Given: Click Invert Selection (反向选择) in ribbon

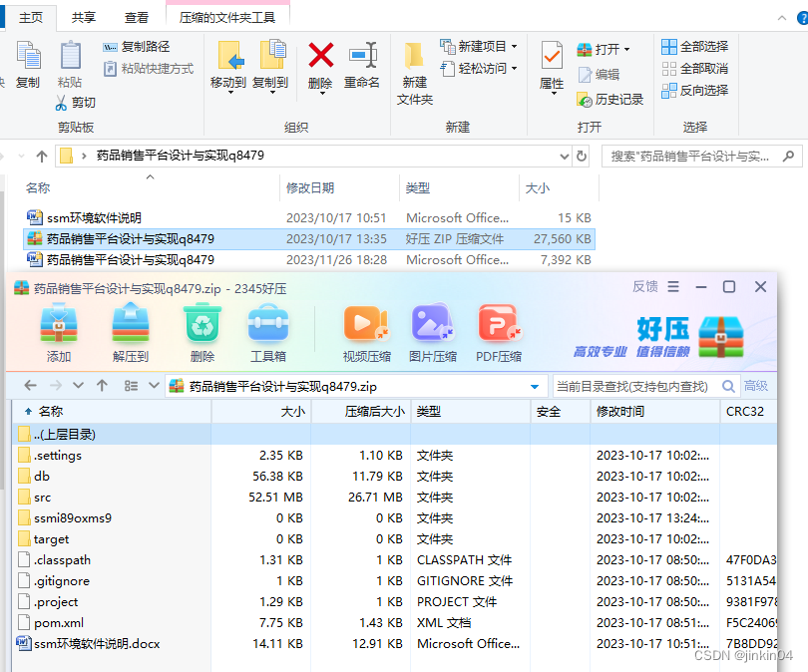Looking at the screenshot, I should click(x=694, y=91).
